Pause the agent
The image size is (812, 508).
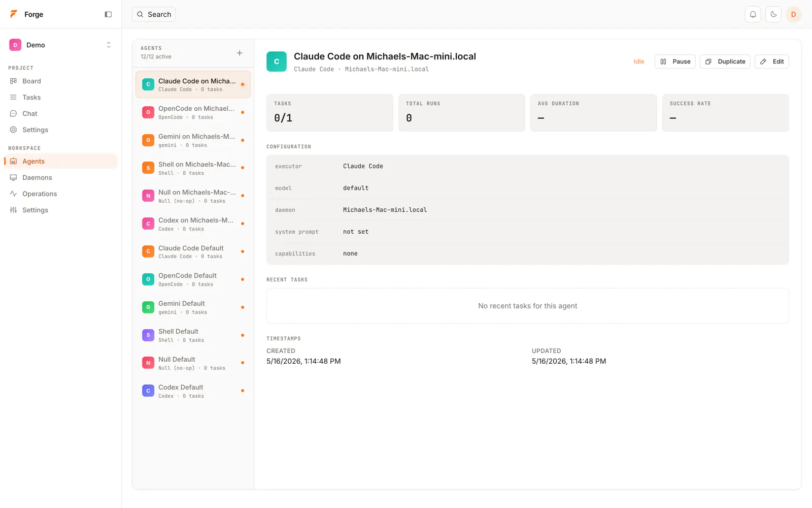(x=675, y=61)
